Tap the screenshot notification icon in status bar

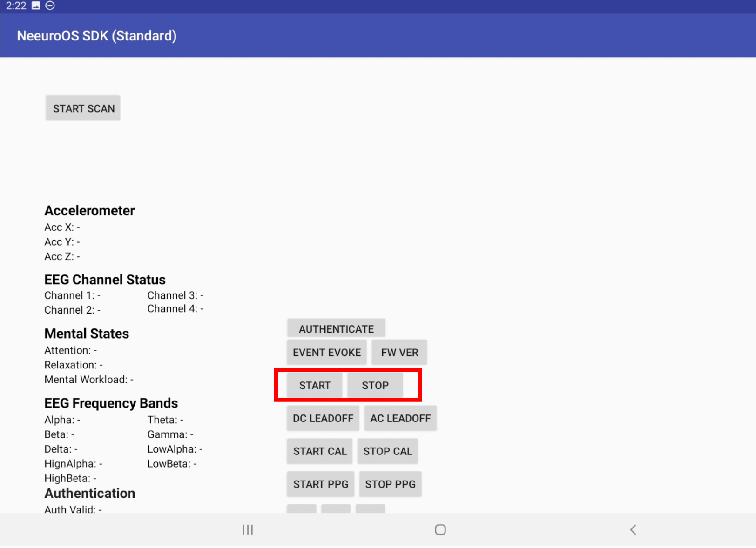click(36, 6)
